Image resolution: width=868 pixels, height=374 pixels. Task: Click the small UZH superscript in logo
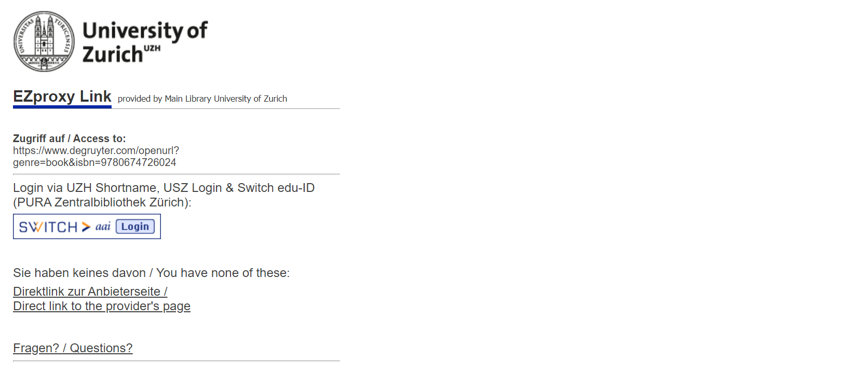coord(152,48)
